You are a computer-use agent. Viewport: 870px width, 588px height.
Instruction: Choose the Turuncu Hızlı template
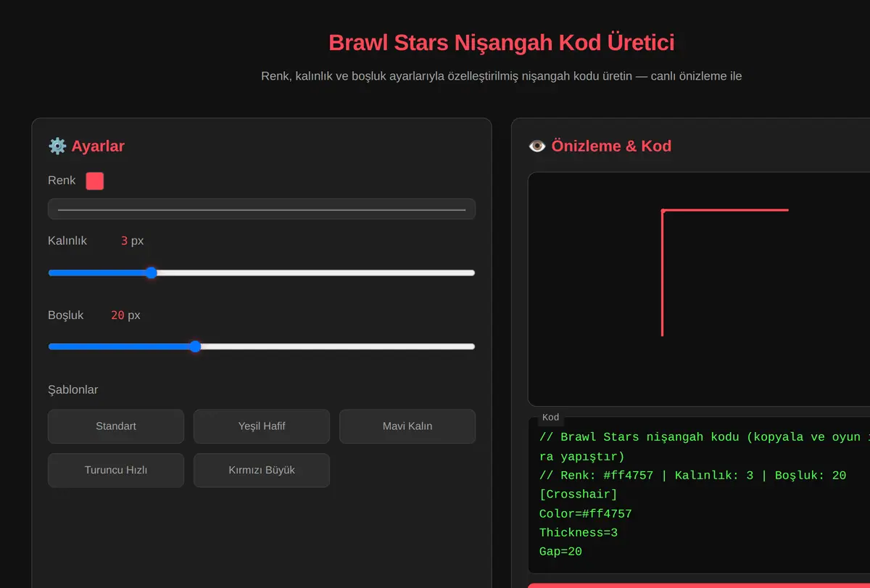click(x=116, y=471)
